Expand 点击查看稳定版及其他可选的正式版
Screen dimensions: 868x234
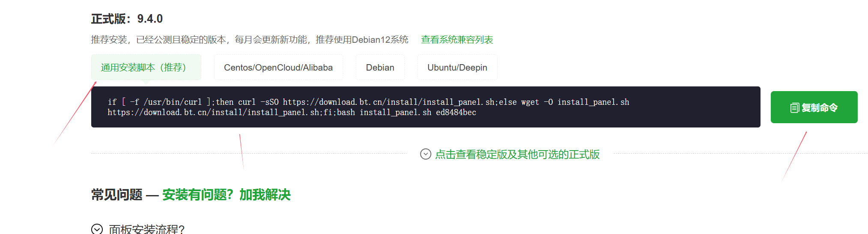click(x=517, y=154)
